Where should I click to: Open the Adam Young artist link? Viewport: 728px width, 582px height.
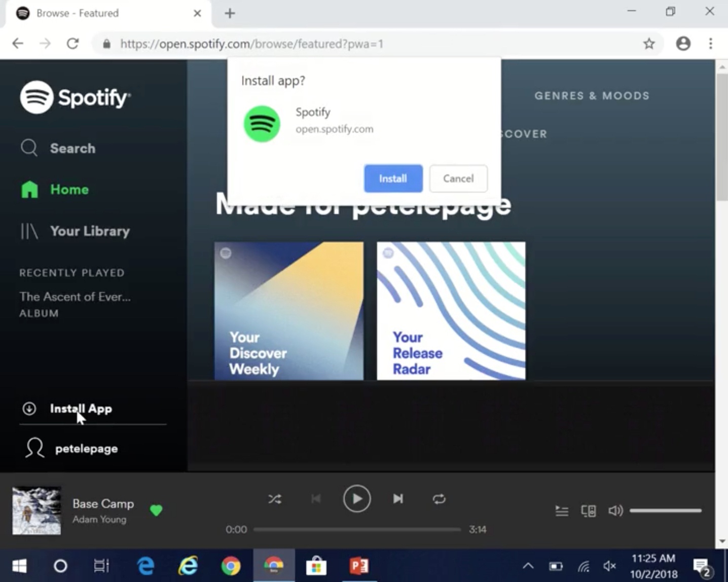point(99,520)
